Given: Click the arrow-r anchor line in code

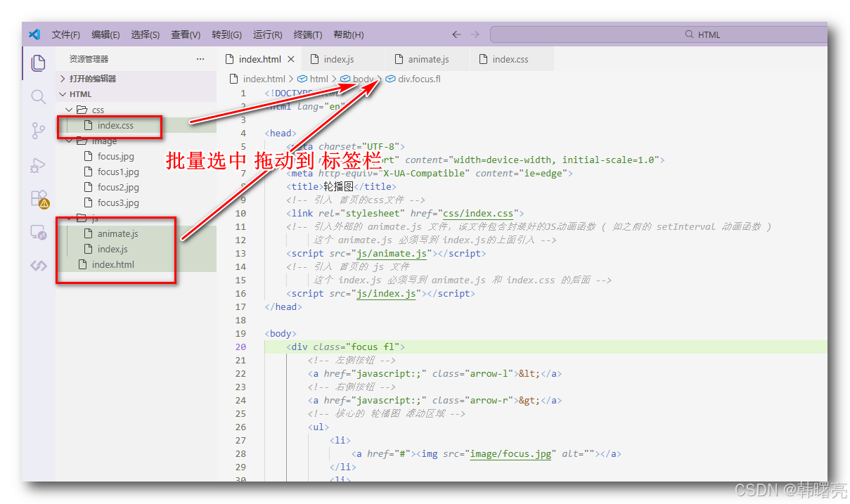Looking at the screenshot, I should 434,400.
